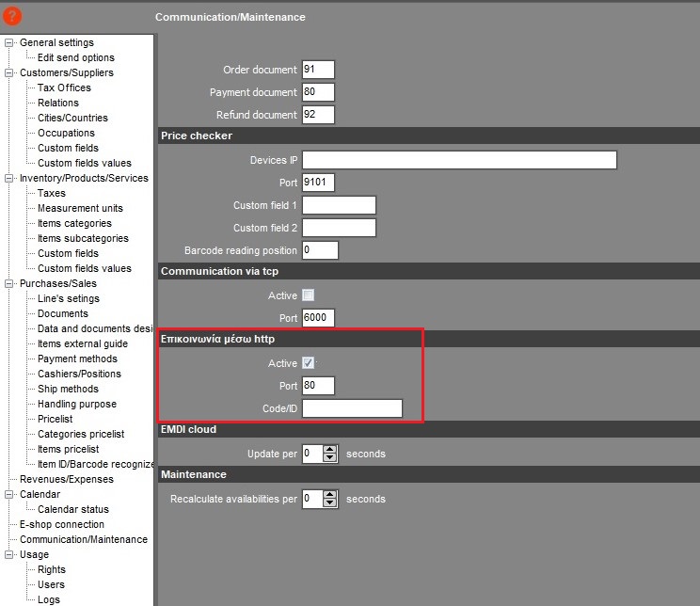
Task: Select Handling purpose tree item
Action: pos(77,404)
